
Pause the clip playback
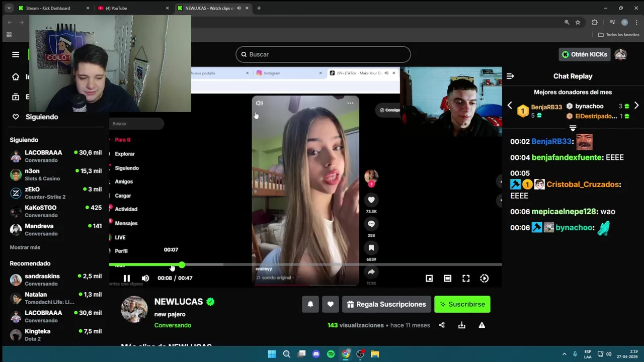tap(127, 278)
